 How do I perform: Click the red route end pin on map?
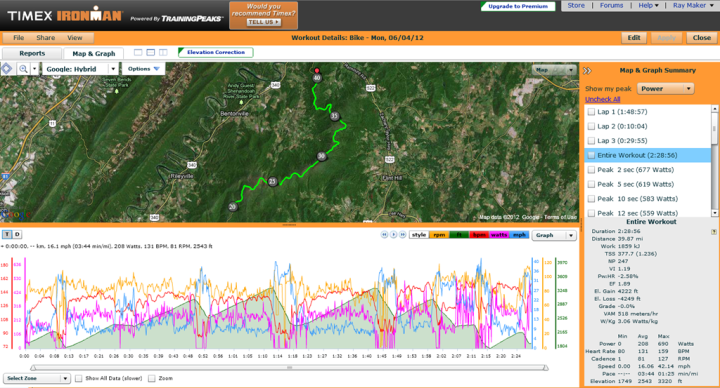point(317,70)
